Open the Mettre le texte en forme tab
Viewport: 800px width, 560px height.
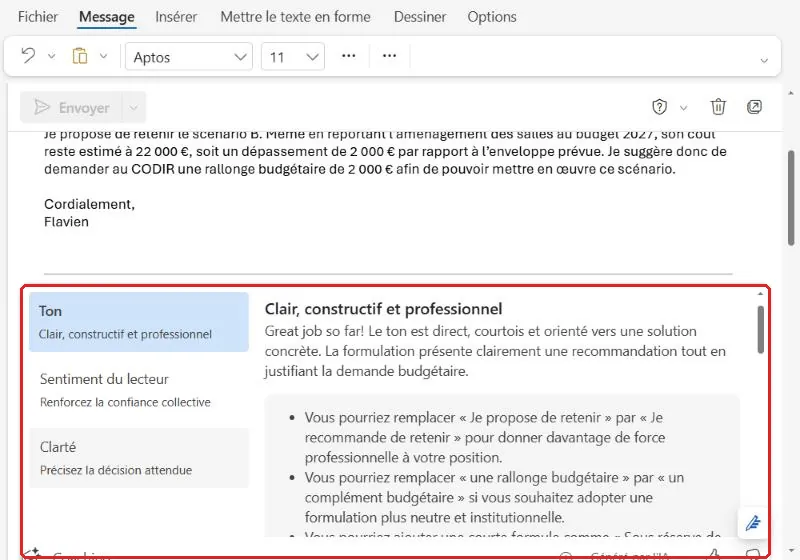295,17
